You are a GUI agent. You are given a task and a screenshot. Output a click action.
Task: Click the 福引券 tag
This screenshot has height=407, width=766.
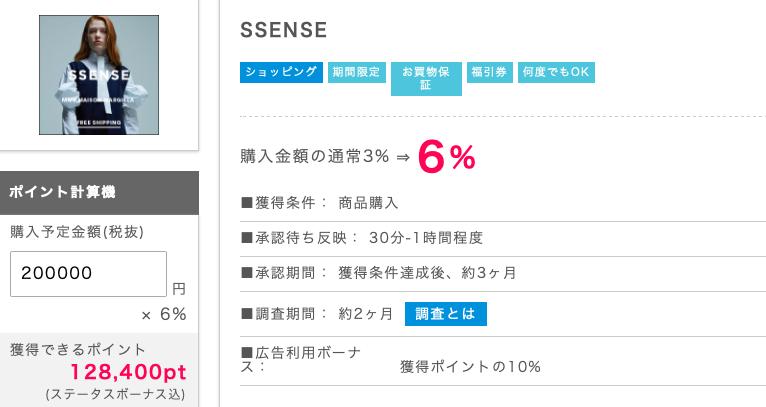[489, 72]
